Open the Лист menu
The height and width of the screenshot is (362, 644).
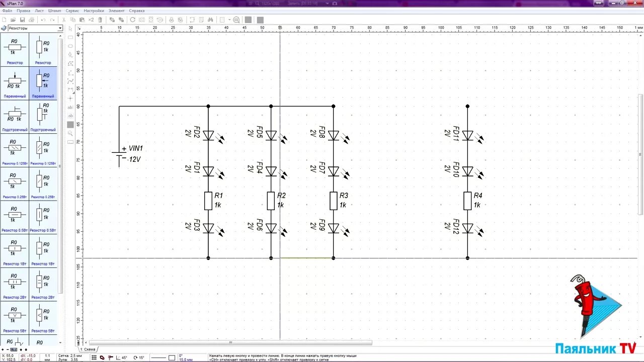point(39,11)
